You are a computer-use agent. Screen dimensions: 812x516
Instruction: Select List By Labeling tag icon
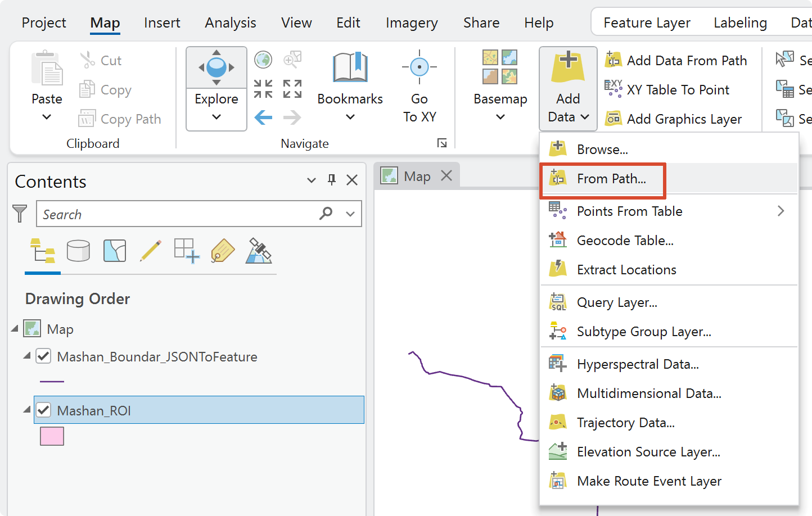(x=223, y=251)
